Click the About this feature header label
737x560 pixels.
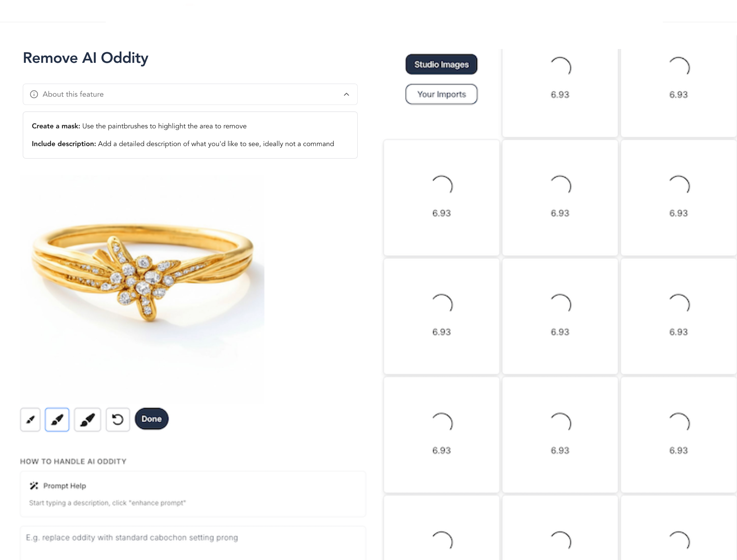point(73,94)
